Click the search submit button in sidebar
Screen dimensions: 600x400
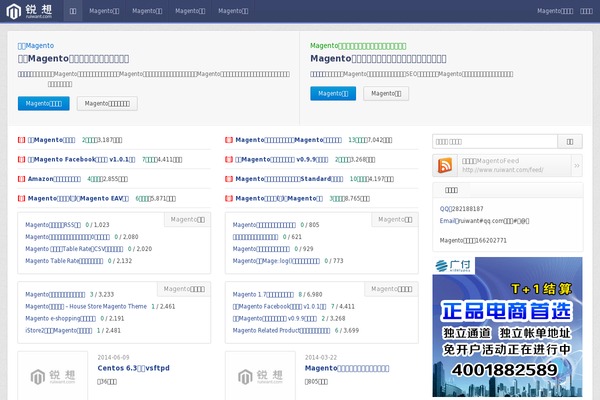569,141
